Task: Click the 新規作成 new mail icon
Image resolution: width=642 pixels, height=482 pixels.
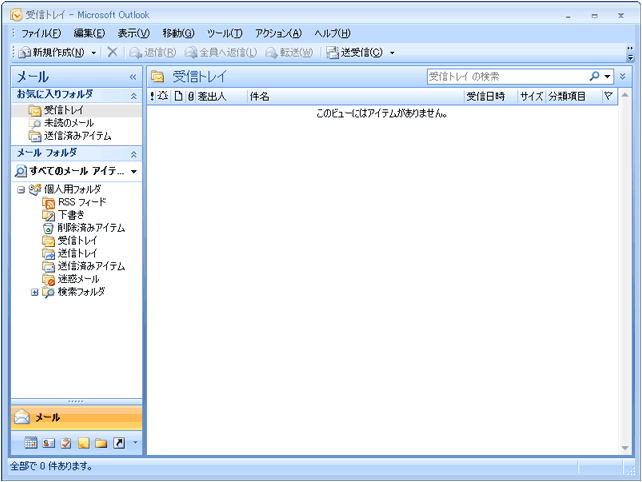Action: [x=25, y=52]
